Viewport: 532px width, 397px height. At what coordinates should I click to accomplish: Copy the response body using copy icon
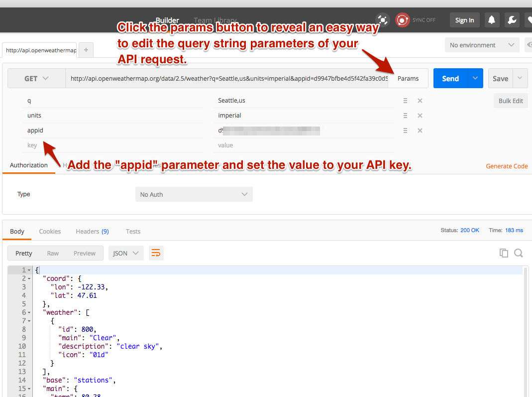pos(504,253)
